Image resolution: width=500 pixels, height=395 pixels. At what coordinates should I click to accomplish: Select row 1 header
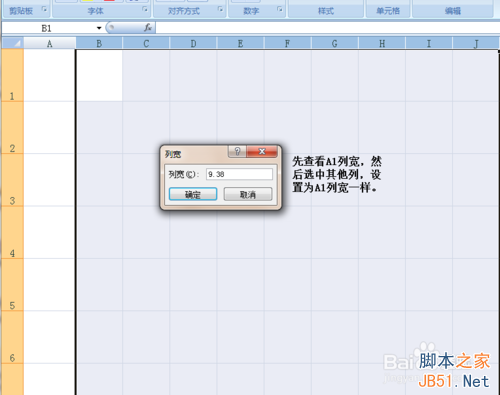12,75
